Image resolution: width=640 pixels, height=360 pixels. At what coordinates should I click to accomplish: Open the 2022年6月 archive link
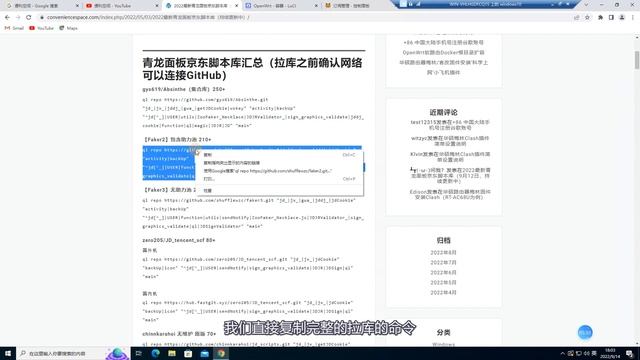pyautogui.click(x=443, y=273)
